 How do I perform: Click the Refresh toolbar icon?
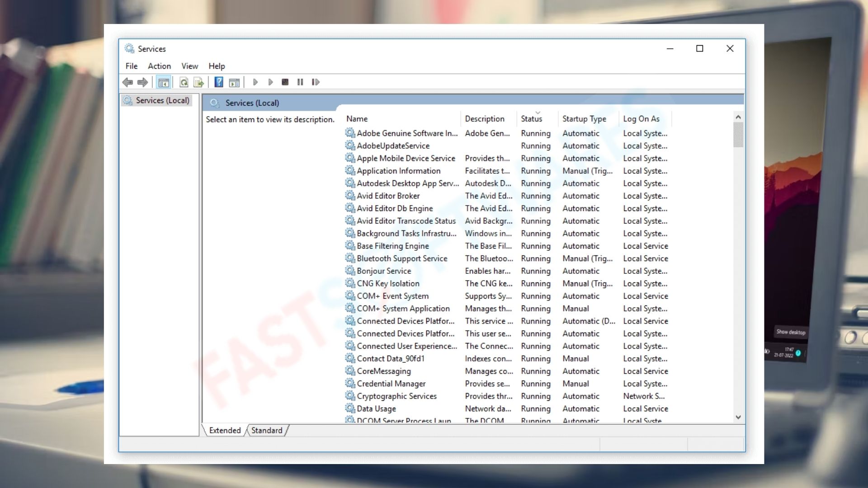(184, 82)
